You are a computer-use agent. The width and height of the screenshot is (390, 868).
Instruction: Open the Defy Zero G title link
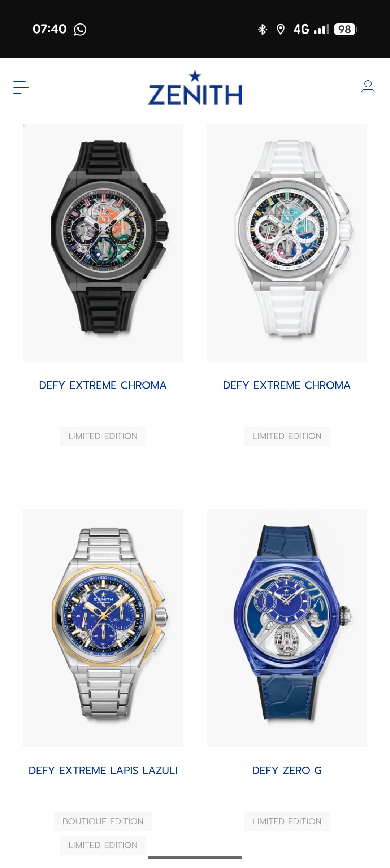[287, 770]
